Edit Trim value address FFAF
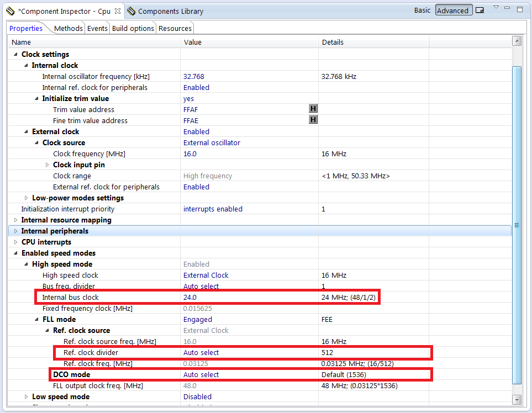This screenshot has height=413, width=532. [191, 110]
